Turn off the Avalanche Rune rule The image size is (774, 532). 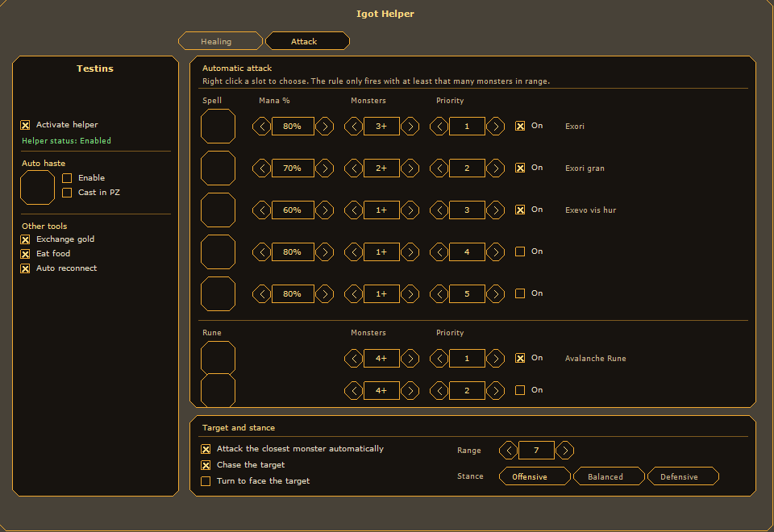[x=520, y=358]
